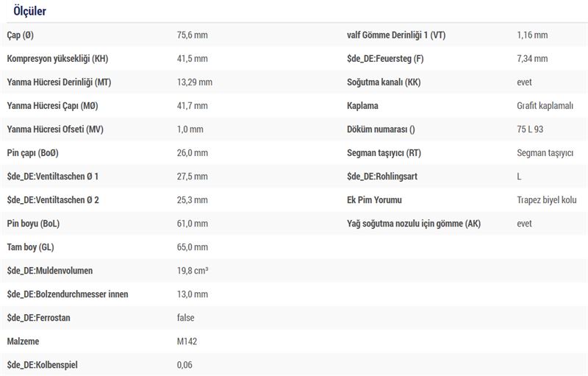This screenshot has height=376, width=588.
Task: Select the 7,34 mm Feuersteg value
Action: click(532, 59)
